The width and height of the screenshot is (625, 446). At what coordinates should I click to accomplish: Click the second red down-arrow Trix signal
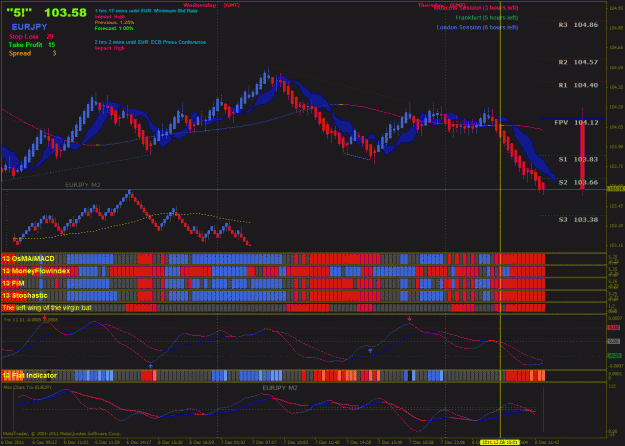pyautogui.click(x=409, y=319)
